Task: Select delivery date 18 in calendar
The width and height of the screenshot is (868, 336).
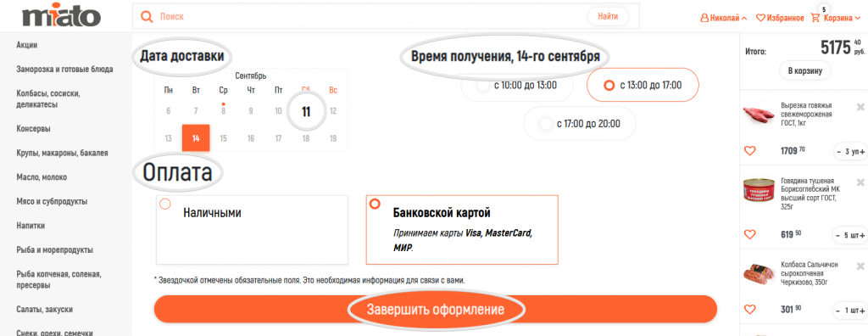Action: (305, 138)
